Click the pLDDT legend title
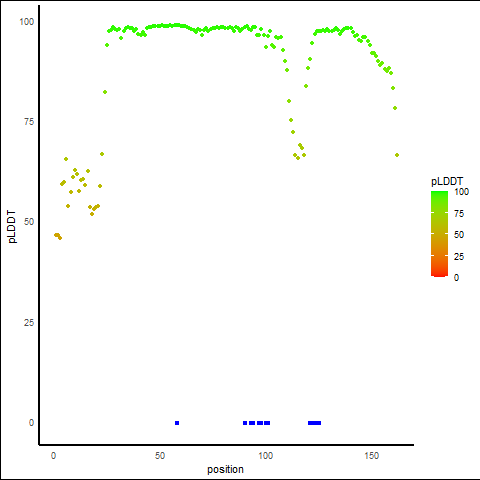This screenshot has height=480, width=480. click(447, 182)
